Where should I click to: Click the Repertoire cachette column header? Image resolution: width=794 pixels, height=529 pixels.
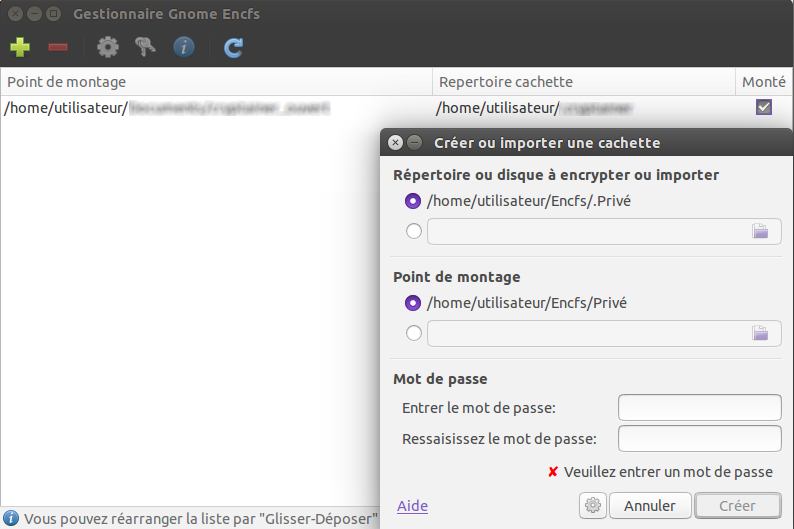(x=584, y=82)
